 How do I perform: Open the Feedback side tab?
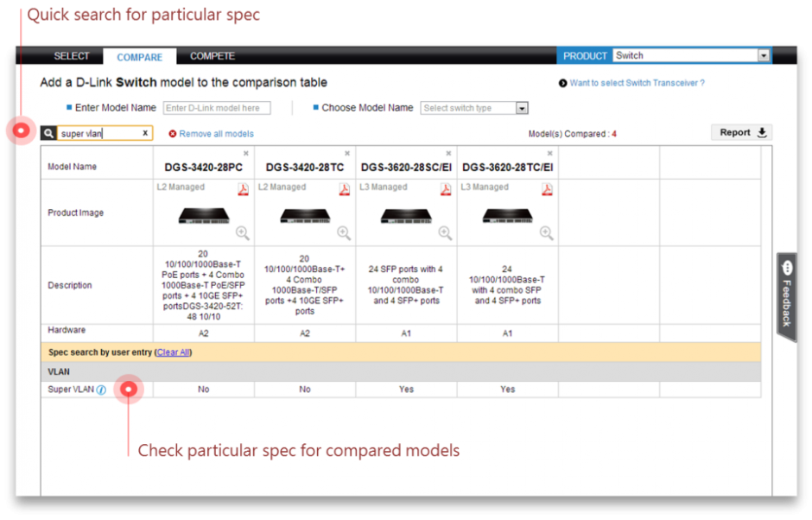coord(787,297)
